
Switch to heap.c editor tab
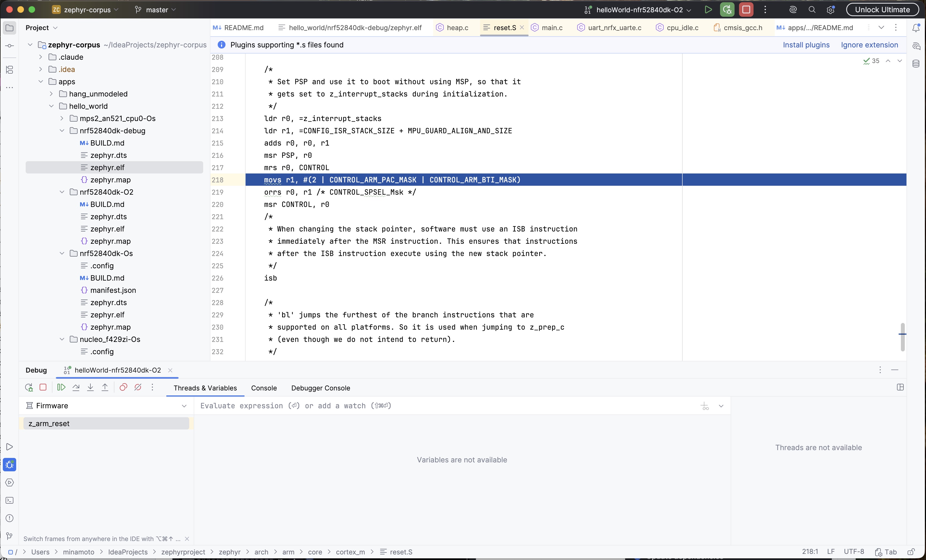point(452,28)
